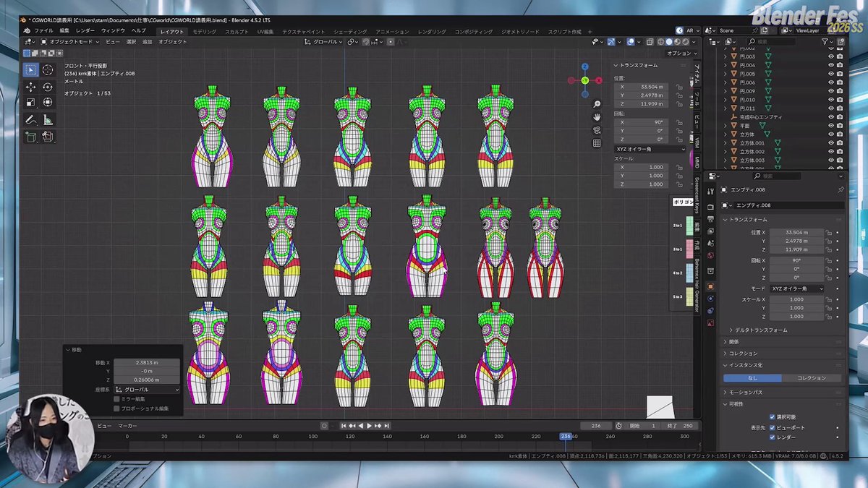Click the pan view hand icon
Viewport: 868px width, 488px height.
[597, 116]
